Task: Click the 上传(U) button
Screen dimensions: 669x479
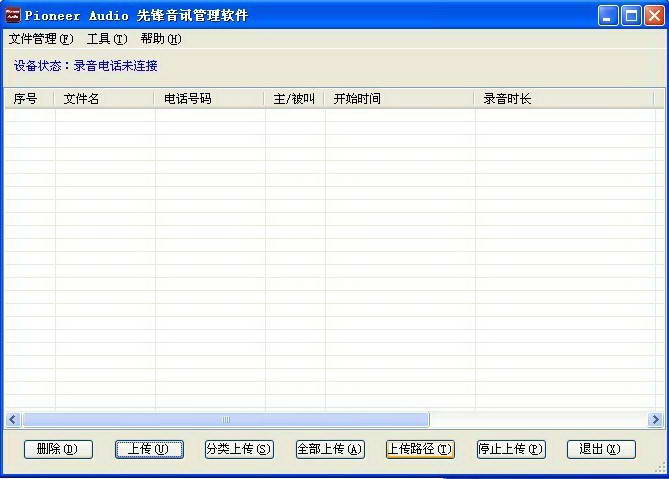Action: (149, 450)
